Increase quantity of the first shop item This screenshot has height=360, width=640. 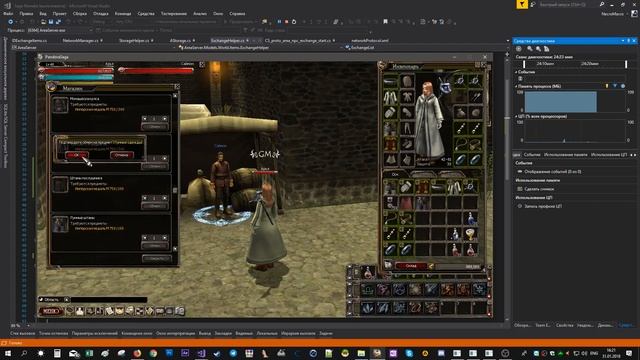[164, 119]
